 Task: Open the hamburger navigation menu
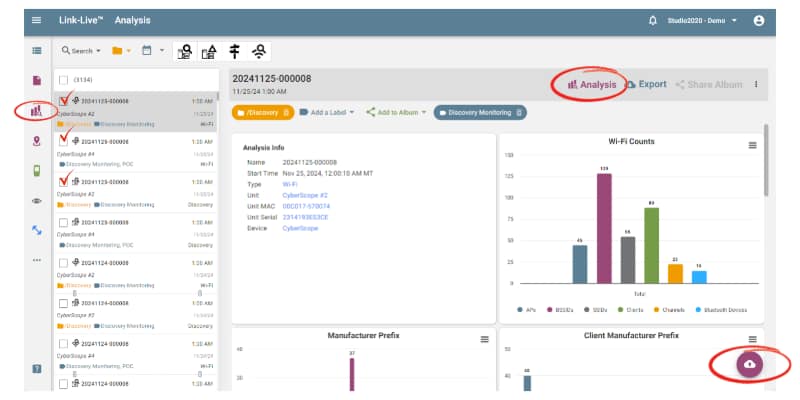pyautogui.click(x=37, y=20)
